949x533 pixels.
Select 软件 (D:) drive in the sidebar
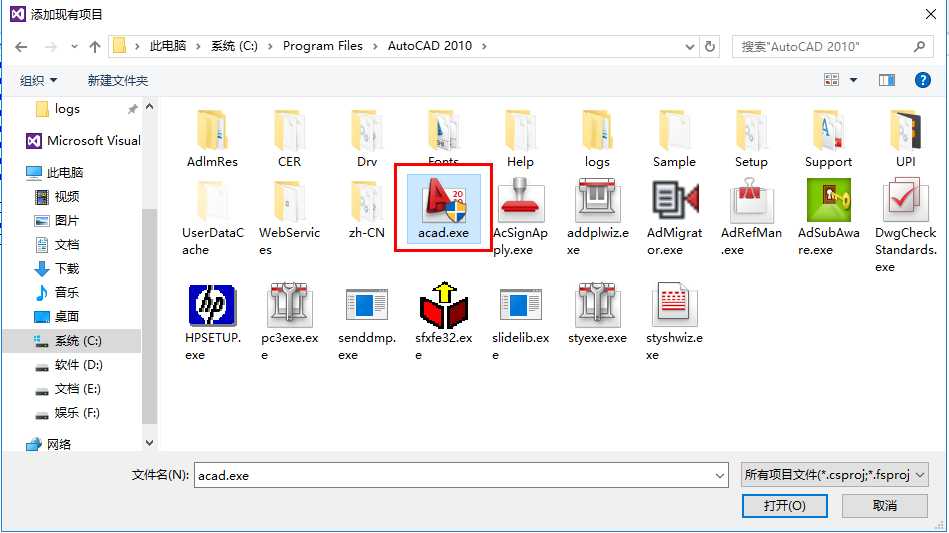[x=68, y=365]
